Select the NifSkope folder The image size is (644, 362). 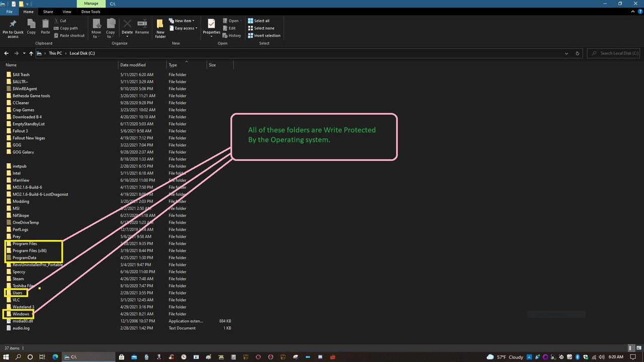pos(21,215)
